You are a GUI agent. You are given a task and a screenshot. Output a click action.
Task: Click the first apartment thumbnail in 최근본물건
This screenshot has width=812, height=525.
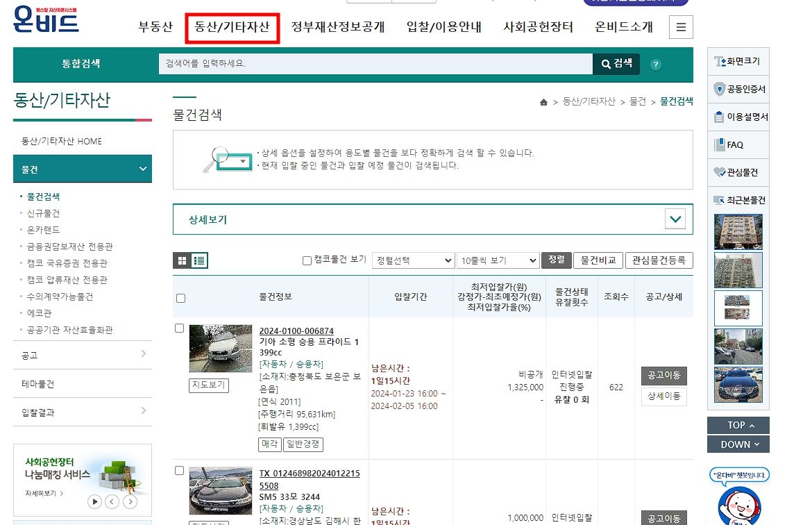(x=738, y=232)
